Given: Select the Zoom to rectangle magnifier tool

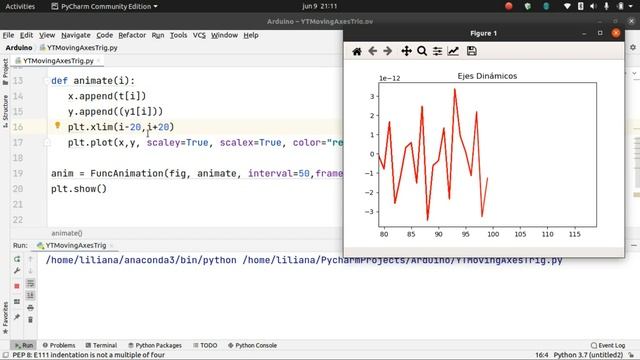Looking at the screenshot, I should tap(422, 51).
